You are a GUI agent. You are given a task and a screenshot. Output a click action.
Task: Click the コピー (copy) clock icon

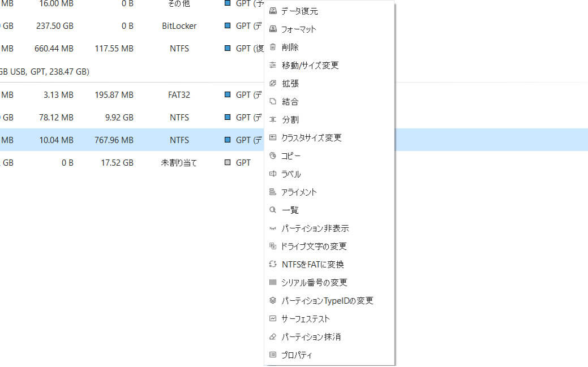(x=273, y=156)
